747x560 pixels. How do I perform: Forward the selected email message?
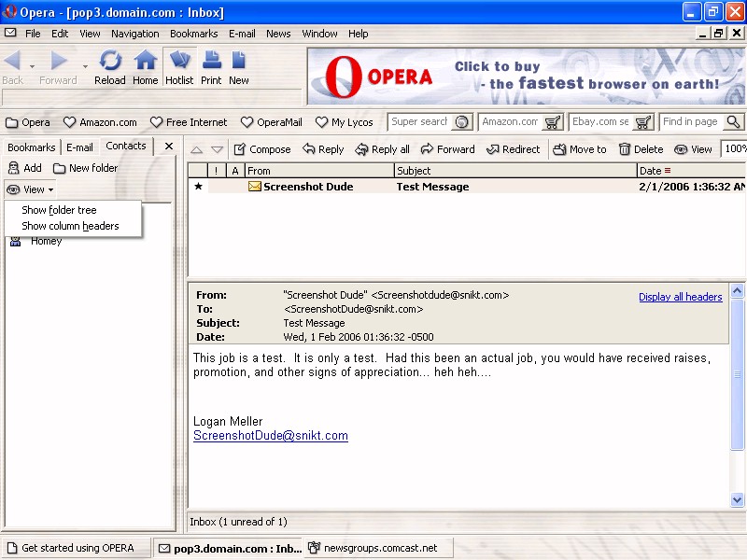click(x=448, y=149)
